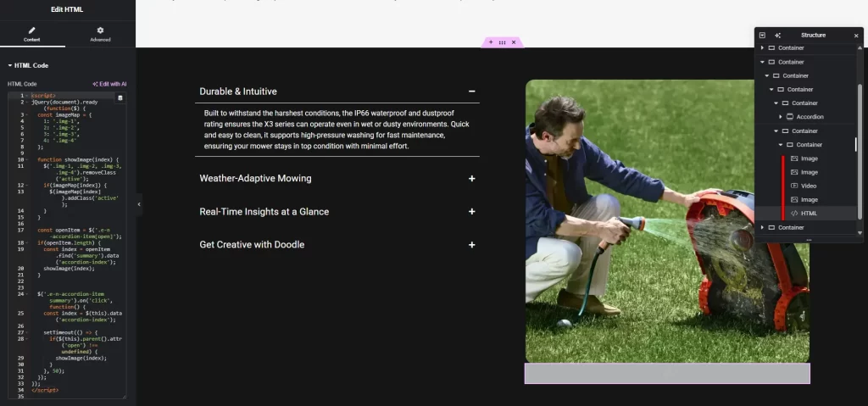Select the Video row in Structure

point(806,186)
